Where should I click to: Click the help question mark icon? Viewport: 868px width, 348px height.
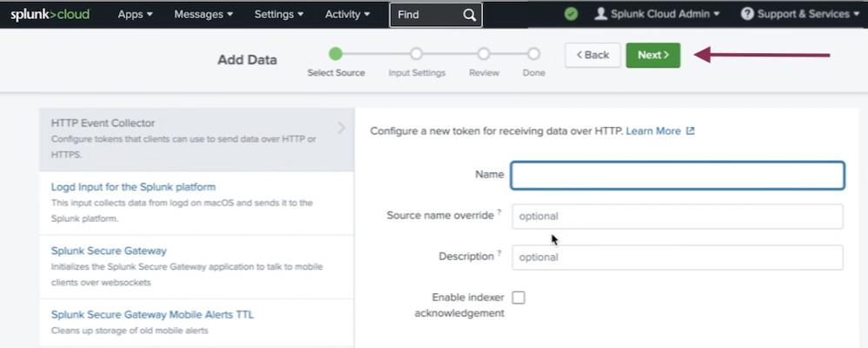747,14
